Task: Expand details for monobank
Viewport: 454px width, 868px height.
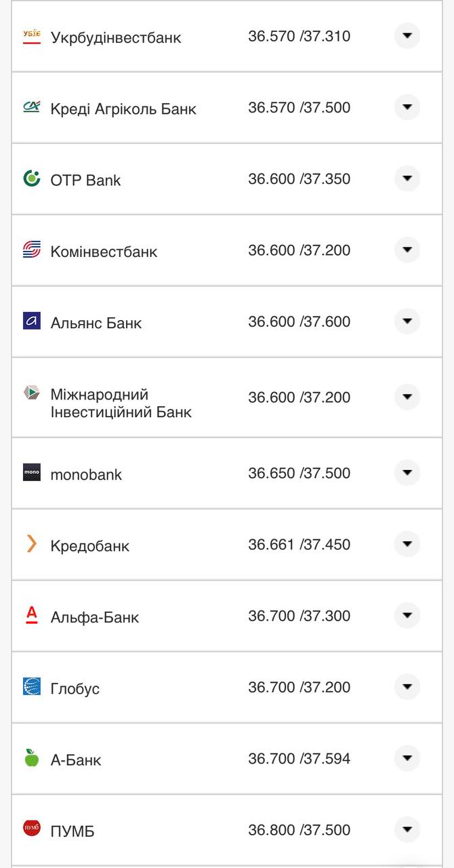Action: click(407, 473)
